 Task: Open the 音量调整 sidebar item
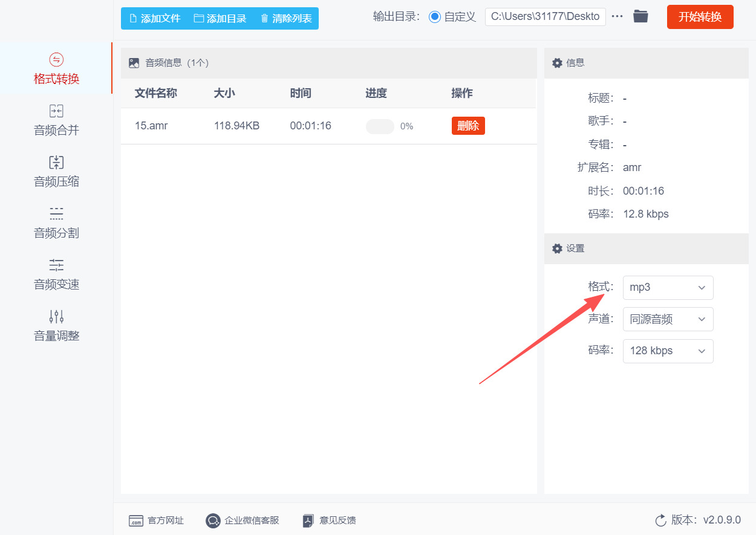[x=56, y=325]
